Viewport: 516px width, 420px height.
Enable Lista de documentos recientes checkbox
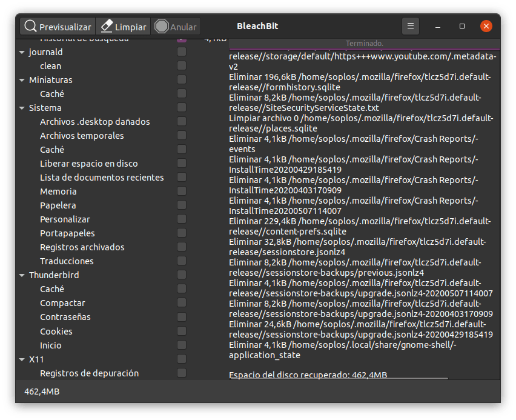182,177
